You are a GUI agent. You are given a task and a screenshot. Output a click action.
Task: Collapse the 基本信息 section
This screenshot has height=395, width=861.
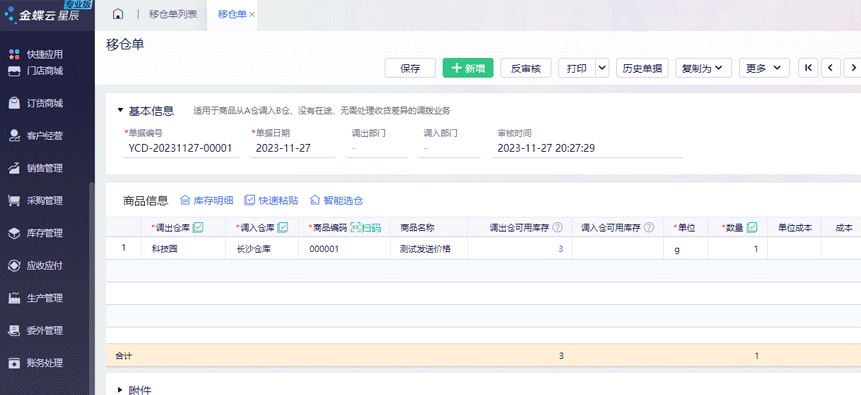click(x=120, y=110)
